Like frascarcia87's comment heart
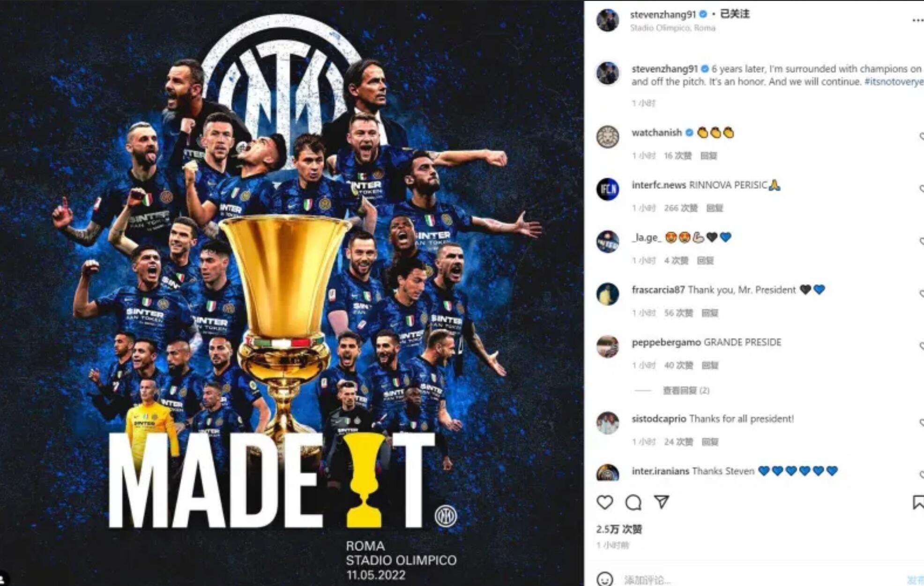The width and height of the screenshot is (924, 586). (921, 293)
